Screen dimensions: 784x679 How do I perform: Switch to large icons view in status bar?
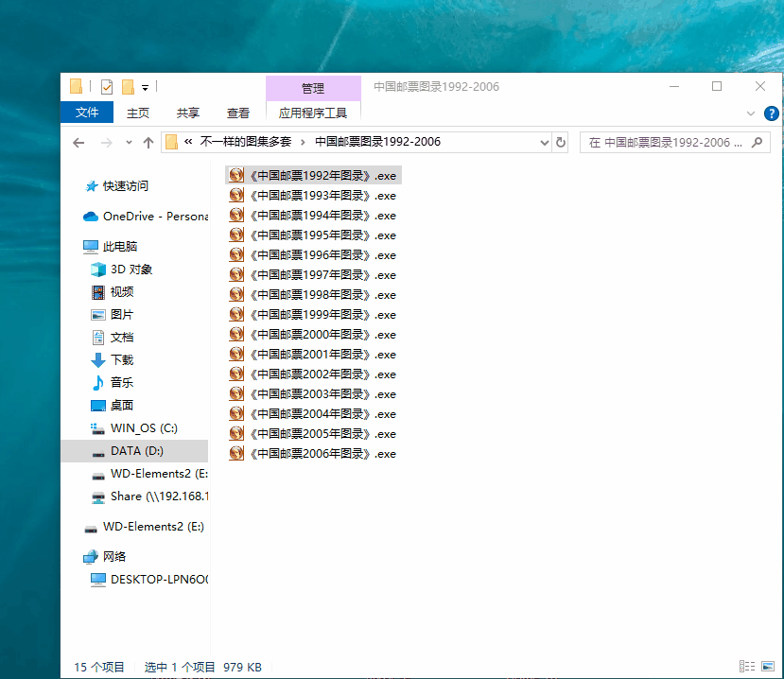coord(768,667)
